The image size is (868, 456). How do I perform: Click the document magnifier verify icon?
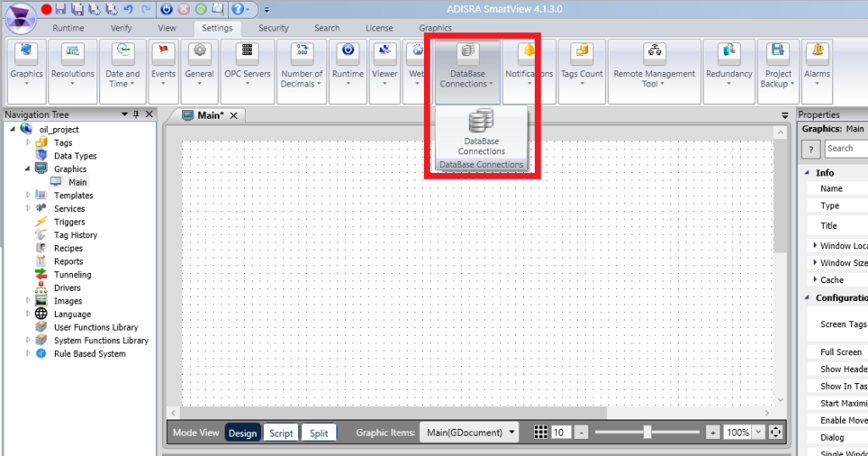218,8
